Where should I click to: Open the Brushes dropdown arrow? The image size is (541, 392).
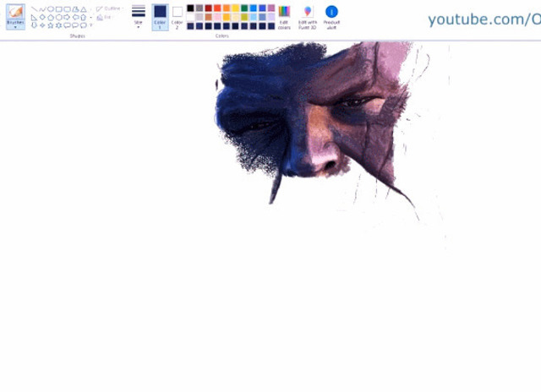(15, 27)
